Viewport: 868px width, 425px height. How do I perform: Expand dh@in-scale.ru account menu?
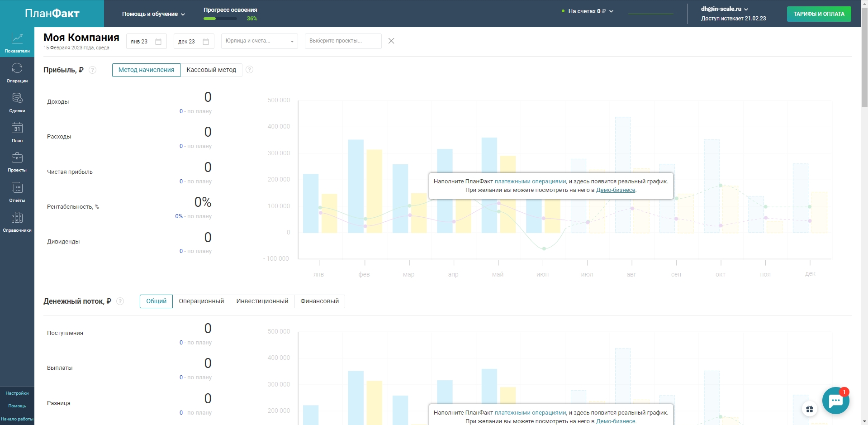click(x=725, y=9)
